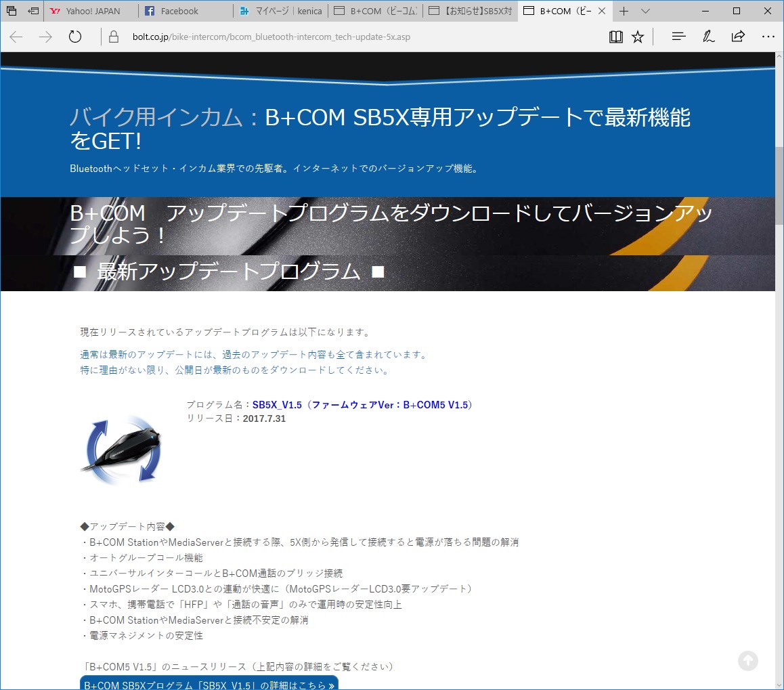Click the 「B+COM5 V1.5」のニュースリリース text line
784x690 pixels.
click(238, 666)
